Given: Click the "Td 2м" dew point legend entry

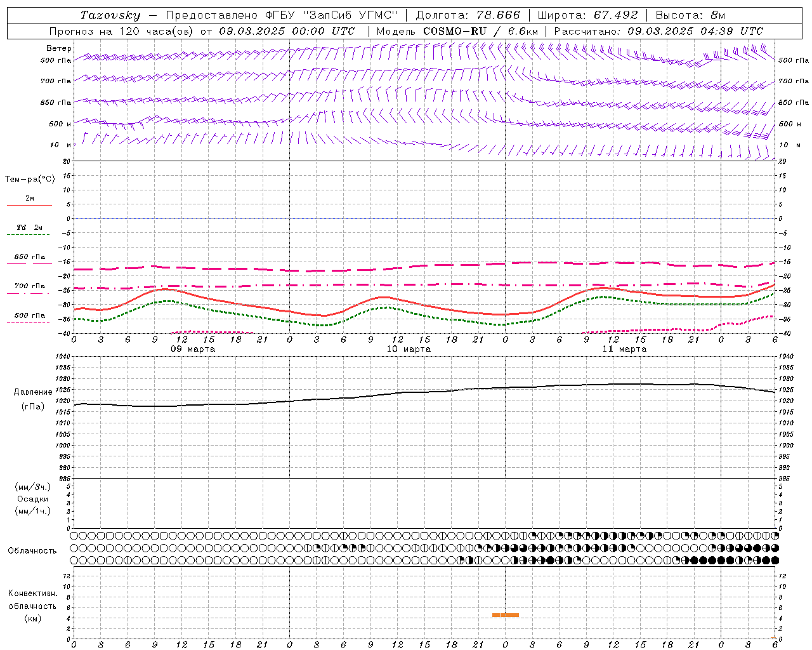Looking at the screenshot, I should tap(30, 227).
